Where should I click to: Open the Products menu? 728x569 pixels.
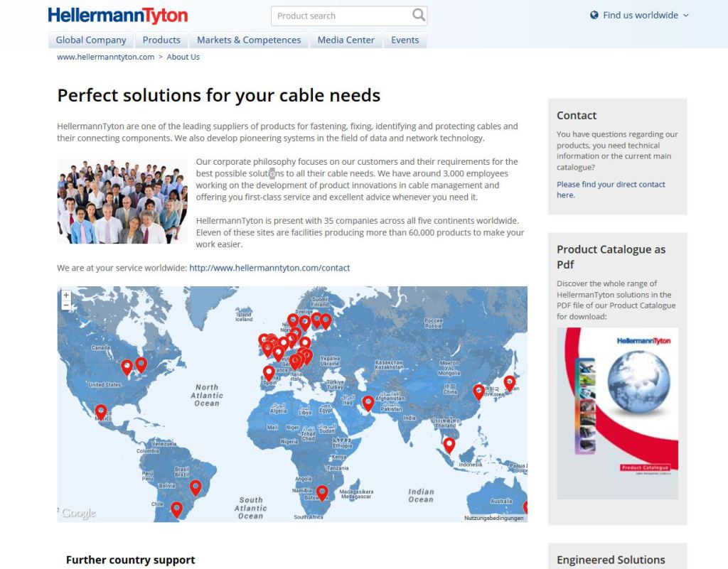click(161, 40)
